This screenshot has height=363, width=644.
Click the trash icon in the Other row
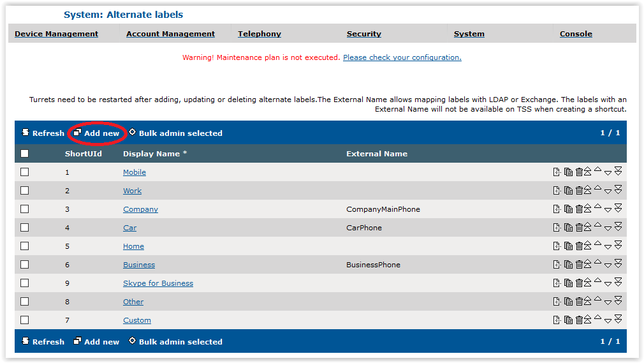579,301
